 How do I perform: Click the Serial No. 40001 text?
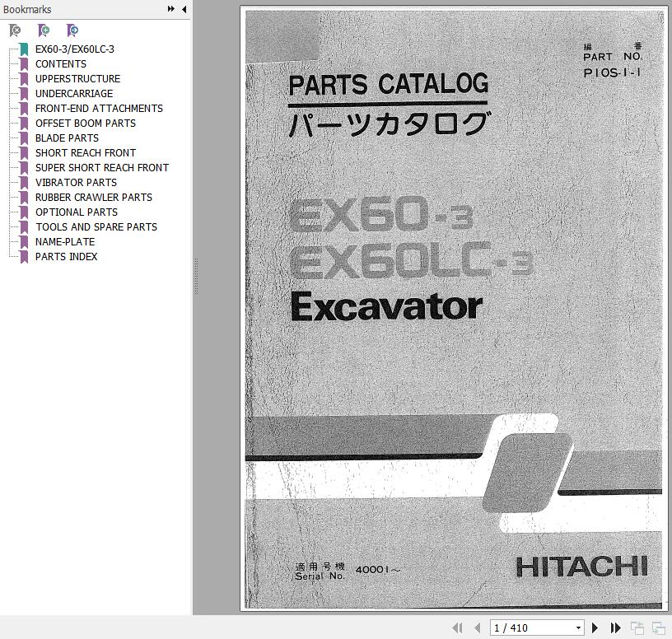(348, 572)
